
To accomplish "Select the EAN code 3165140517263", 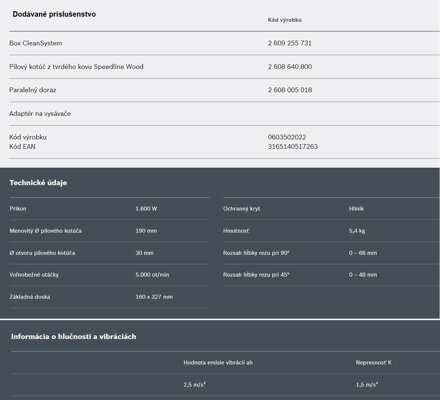I will (x=293, y=147).
